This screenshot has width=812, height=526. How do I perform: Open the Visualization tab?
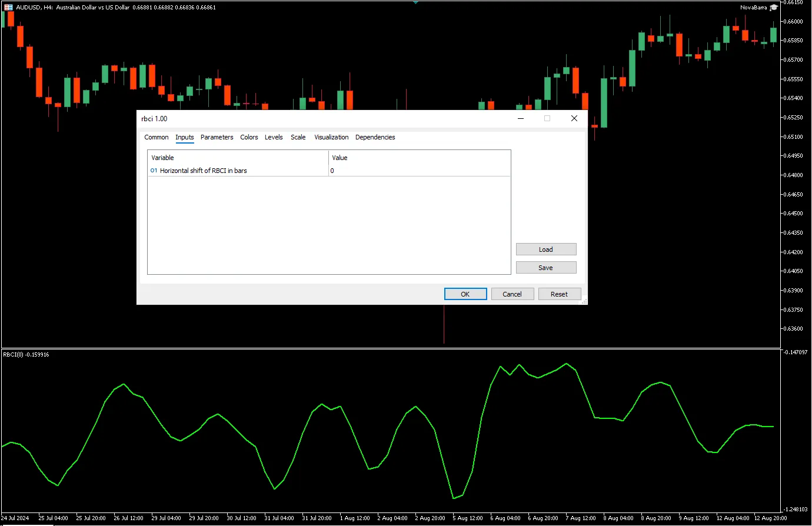331,137
